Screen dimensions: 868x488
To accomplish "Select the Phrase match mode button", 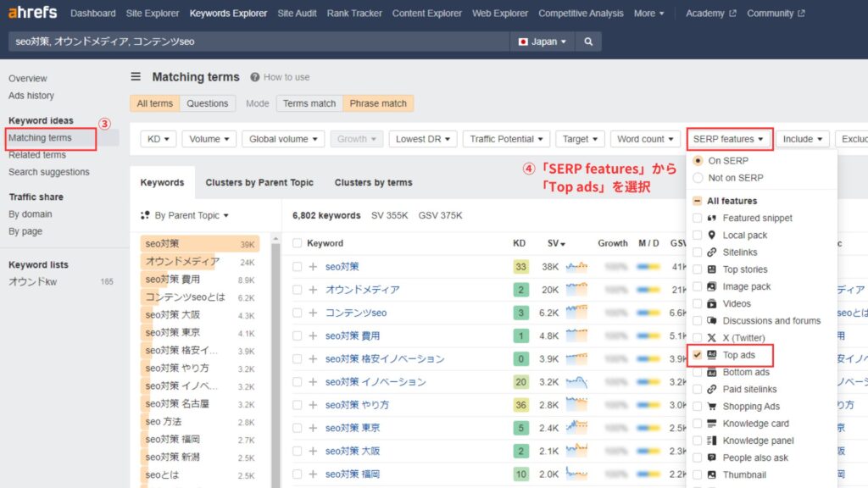I will click(378, 103).
